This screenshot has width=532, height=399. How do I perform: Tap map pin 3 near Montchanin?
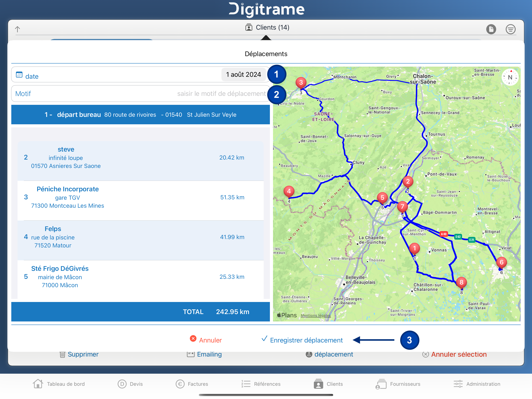[301, 83]
